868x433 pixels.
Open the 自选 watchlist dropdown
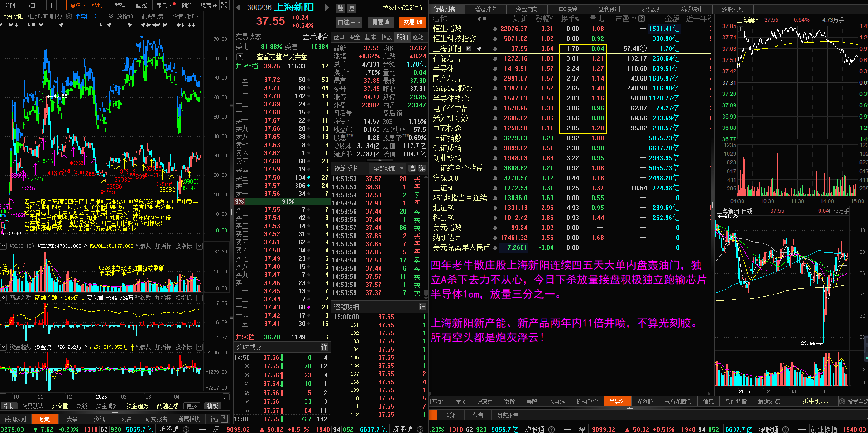tap(349, 22)
